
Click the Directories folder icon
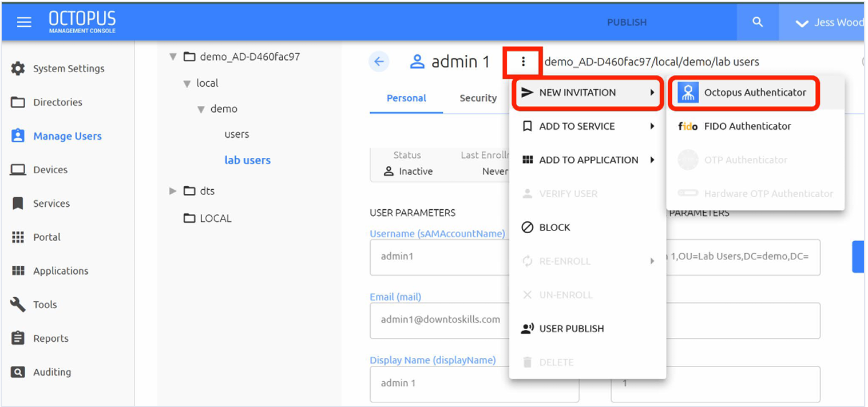pyautogui.click(x=18, y=102)
